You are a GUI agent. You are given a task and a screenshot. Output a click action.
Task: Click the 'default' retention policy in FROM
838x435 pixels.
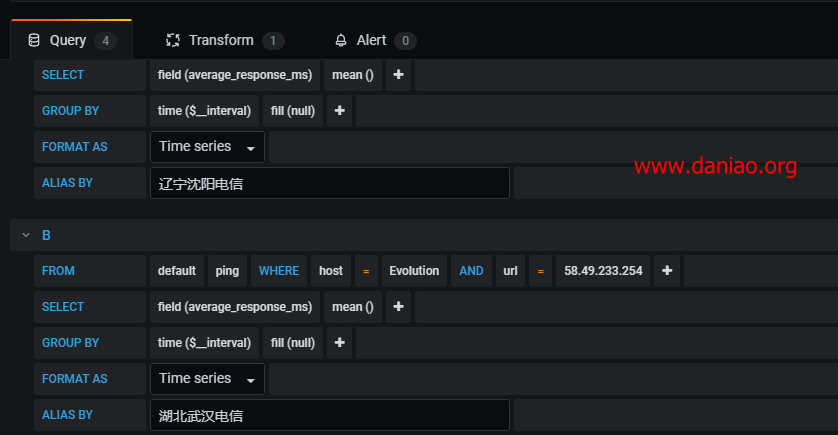click(x=176, y=271)
